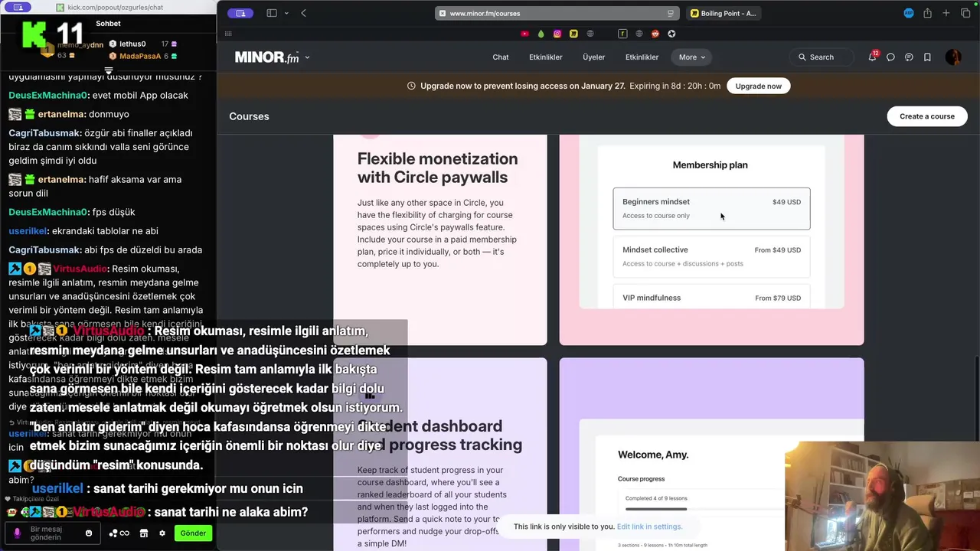Focus the www.minor.fm/courses address bar

tap(556, 13)
